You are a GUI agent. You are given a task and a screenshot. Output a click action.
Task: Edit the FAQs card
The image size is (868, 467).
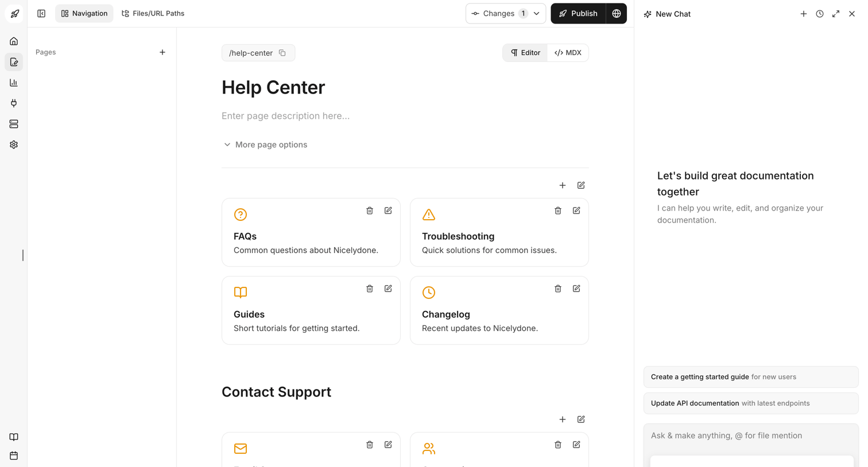tap(388, 211)
